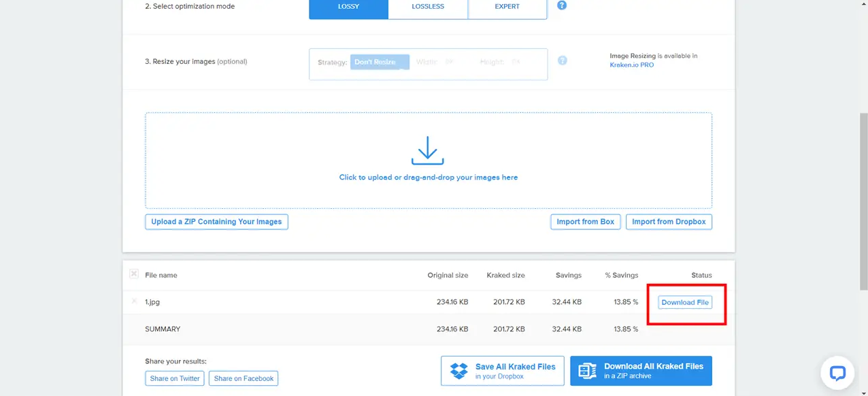Click the Dropbox logo icon

point(460,371)
